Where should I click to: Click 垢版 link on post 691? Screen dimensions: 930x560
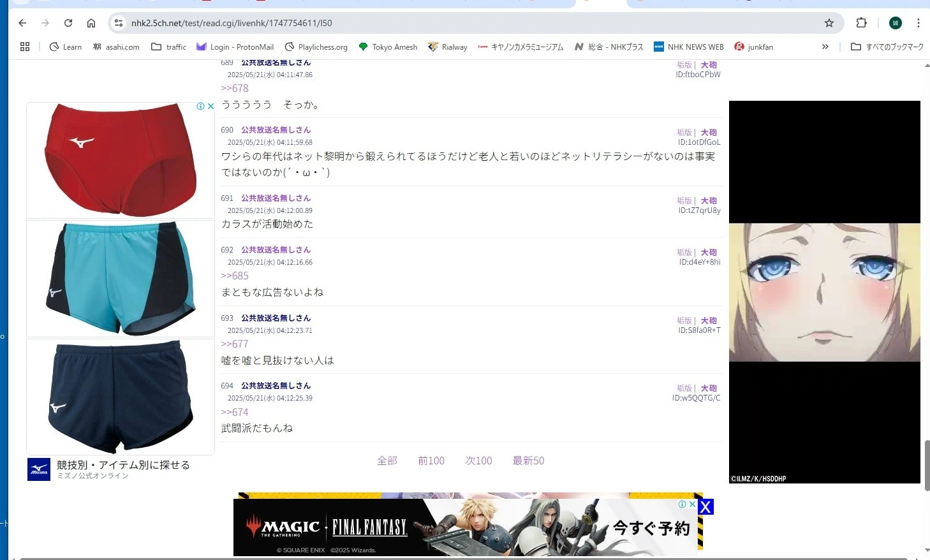click(x=684, y=201)
